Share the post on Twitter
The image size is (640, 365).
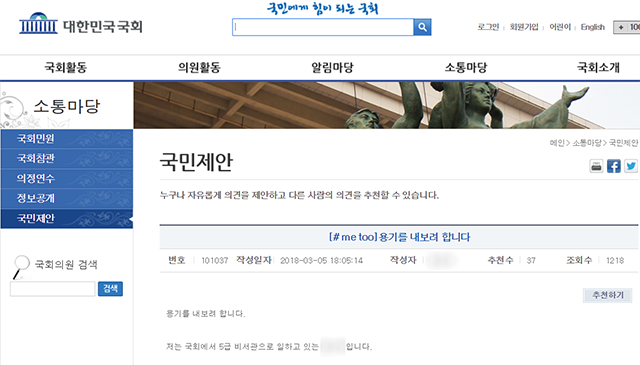(631, 166)
